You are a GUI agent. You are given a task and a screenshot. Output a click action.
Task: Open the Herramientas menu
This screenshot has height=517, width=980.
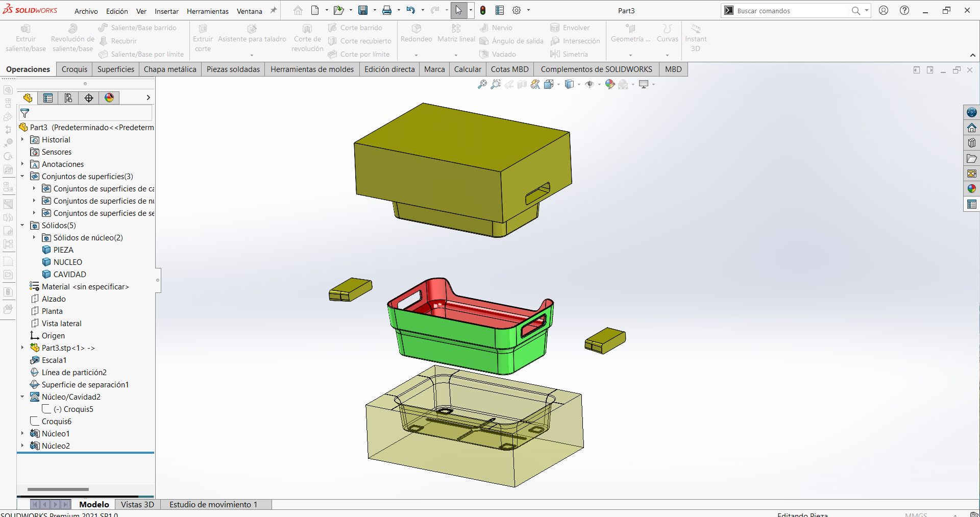208,11
